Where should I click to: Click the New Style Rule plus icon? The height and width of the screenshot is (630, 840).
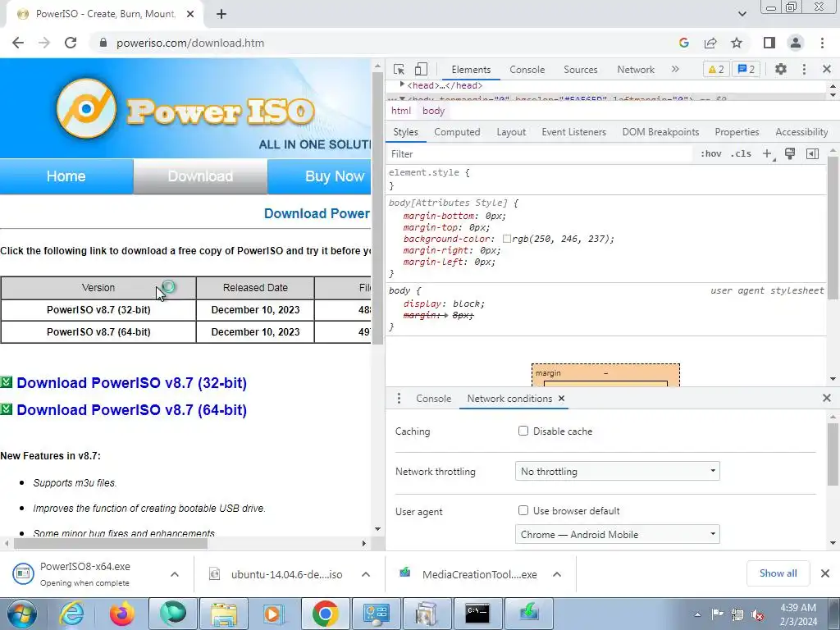[x=768, y=153]
